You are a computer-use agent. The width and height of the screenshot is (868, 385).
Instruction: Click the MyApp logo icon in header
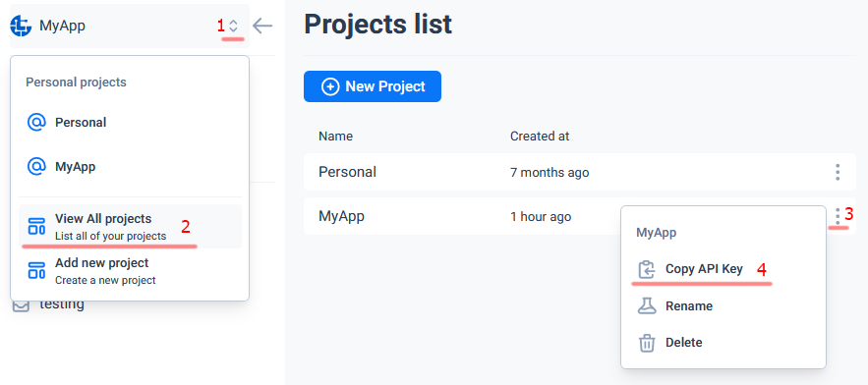tap(21, 26)
